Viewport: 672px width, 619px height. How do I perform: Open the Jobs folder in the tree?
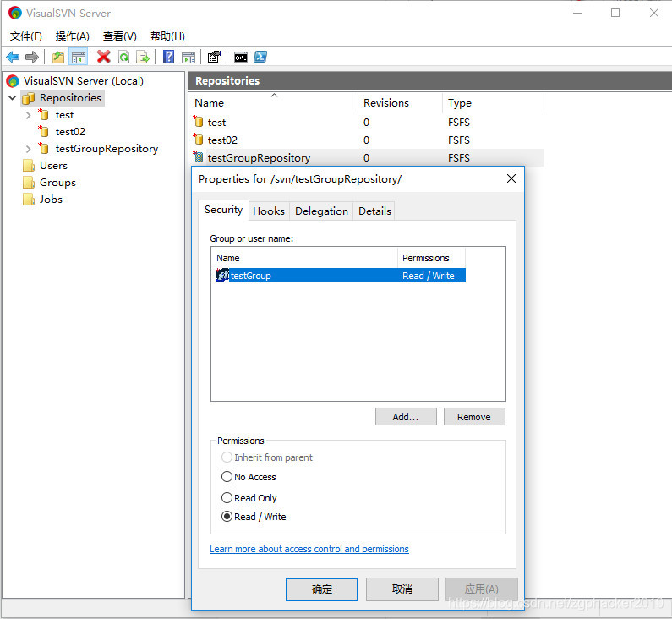click(51, 200)
